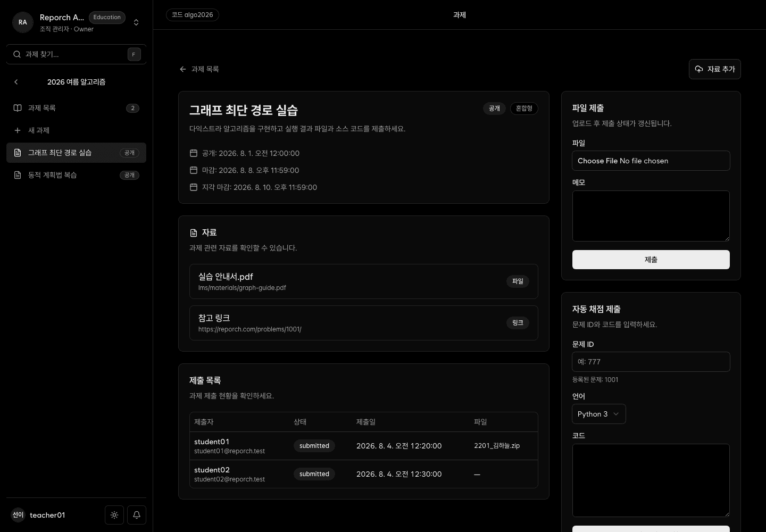Return via the 과제 목록 back link
Screen dimensions: 766x532
coord(199,69)
